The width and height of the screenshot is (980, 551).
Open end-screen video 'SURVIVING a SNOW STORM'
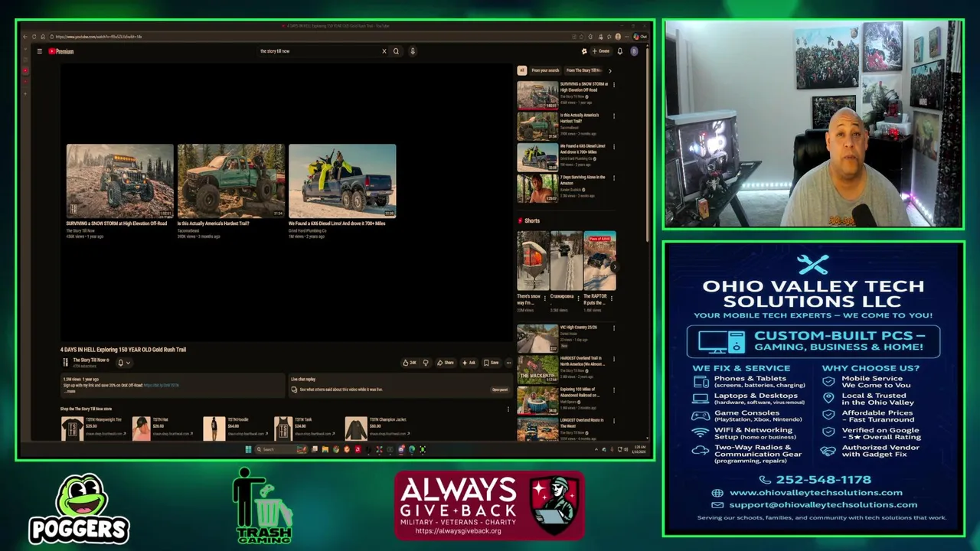(119, 181)
